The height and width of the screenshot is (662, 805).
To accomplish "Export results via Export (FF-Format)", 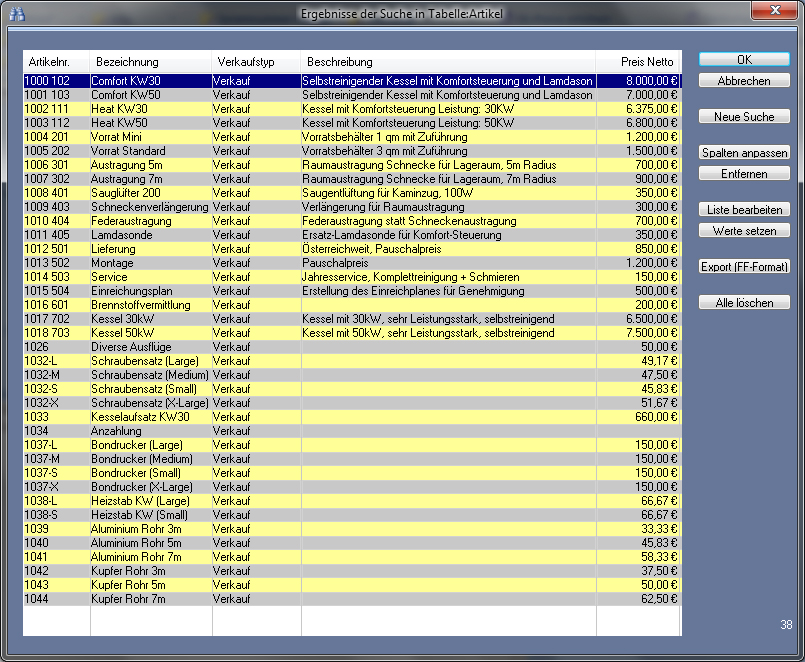I will click(744, 267).
